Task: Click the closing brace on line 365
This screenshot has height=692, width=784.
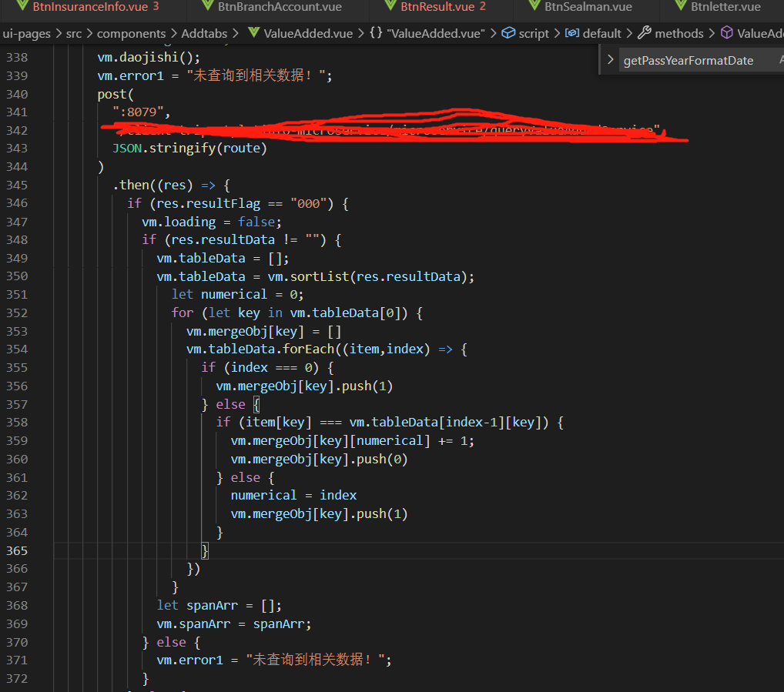Action: click(205, 550)
